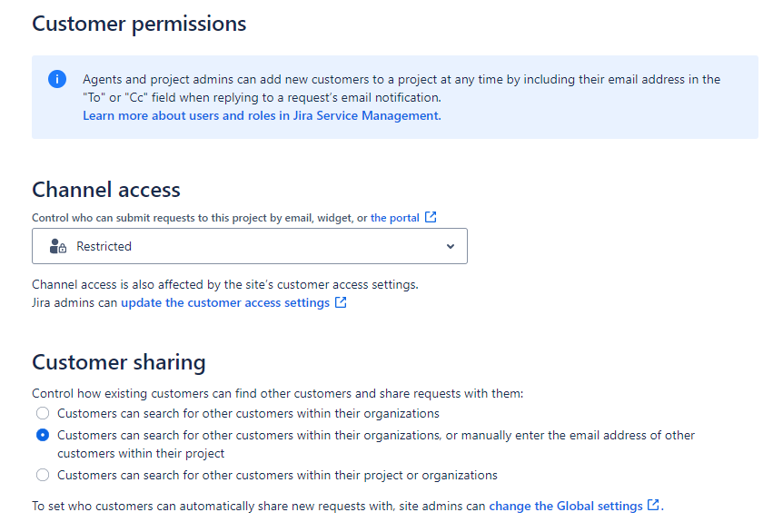This screenshot has width=773, height=532.
Task: Click the external link icon after "update the customer access settings"
Action: click(342, 302)
